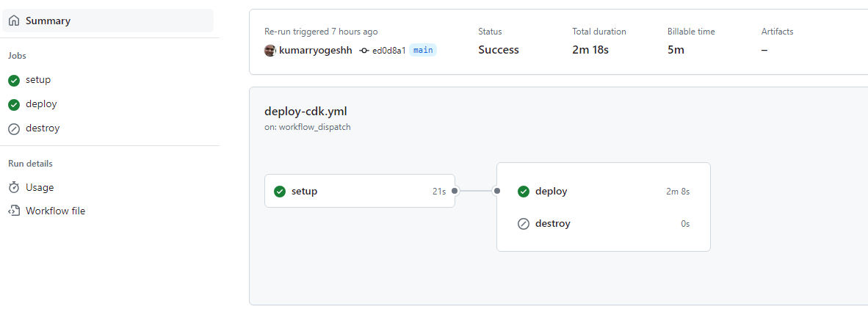Image resolution: width=868 pixels, height=309 pixels.
Task: Click the stopwatch icon beside Usage
Action: point(15,188)
